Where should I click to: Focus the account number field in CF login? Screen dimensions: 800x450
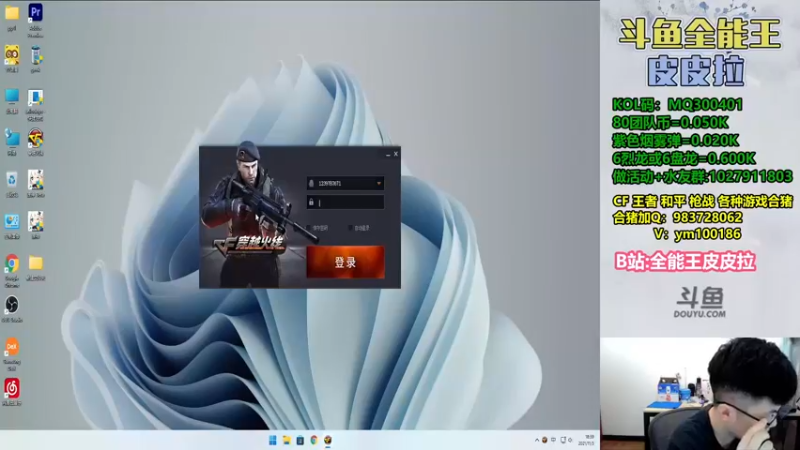tap(345, 183)
